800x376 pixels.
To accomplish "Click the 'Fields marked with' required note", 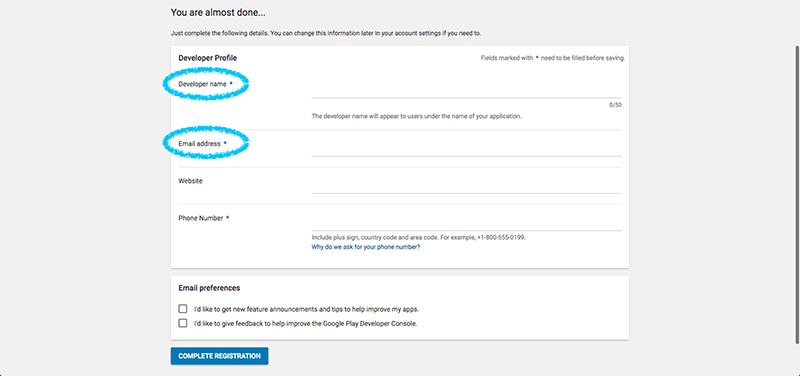I will [x=553, y=58].
